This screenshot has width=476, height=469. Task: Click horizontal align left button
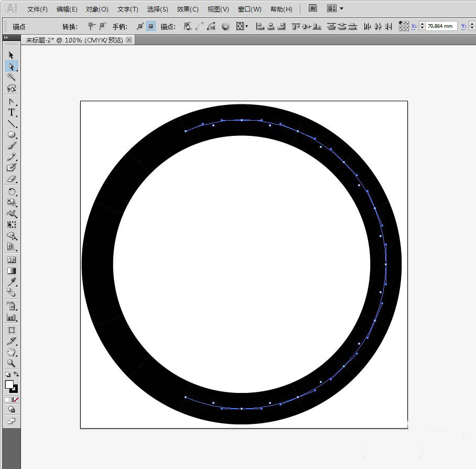tap(260, 26)
